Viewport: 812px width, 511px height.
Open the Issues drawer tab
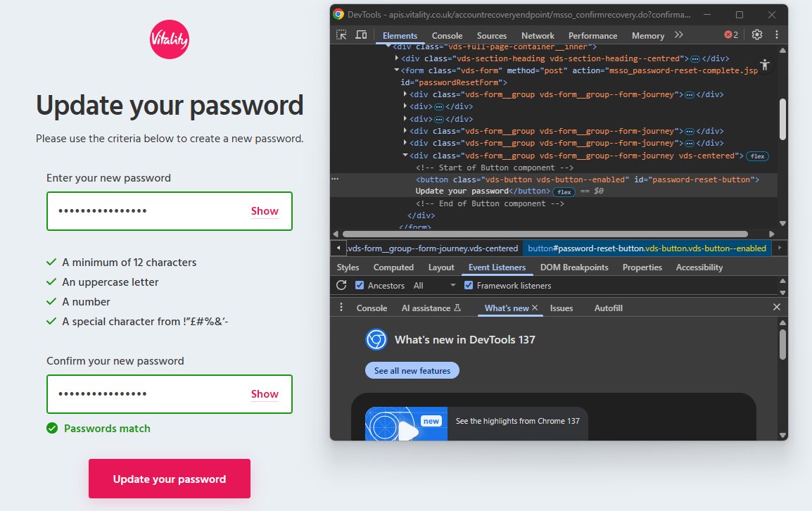[562, 308]
